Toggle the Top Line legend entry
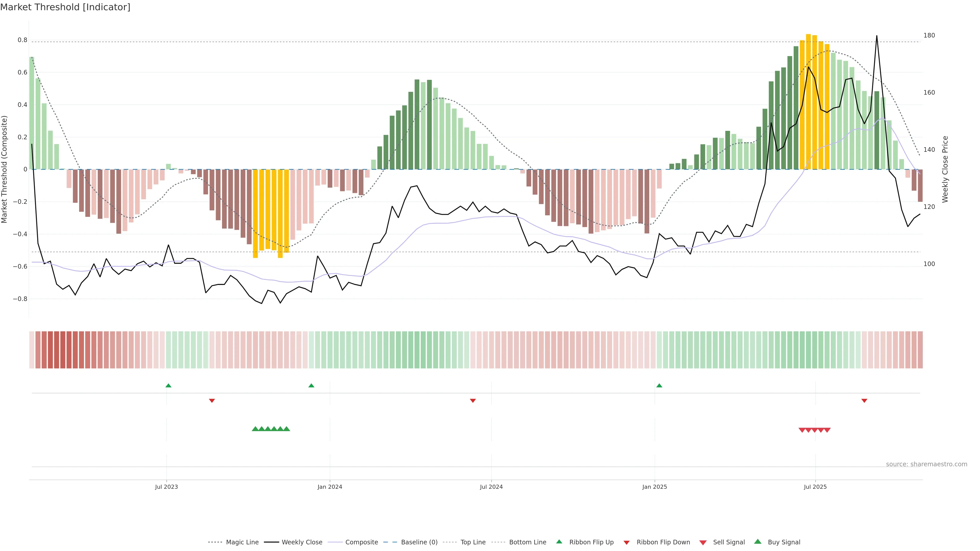This screenshot has height=551, width=980. (x=473, y=542)
